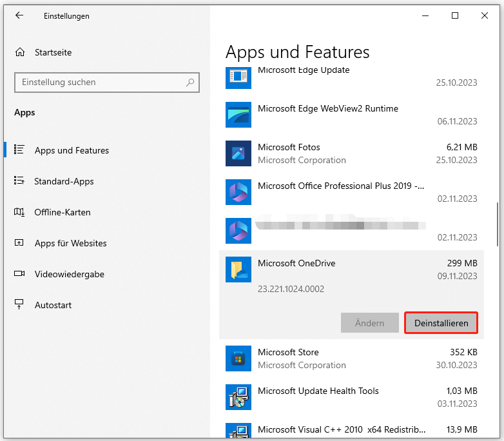Viewport: 504px width, 441px height.
Task: Open the Standard-Apps section
Action: click(64, 181)
